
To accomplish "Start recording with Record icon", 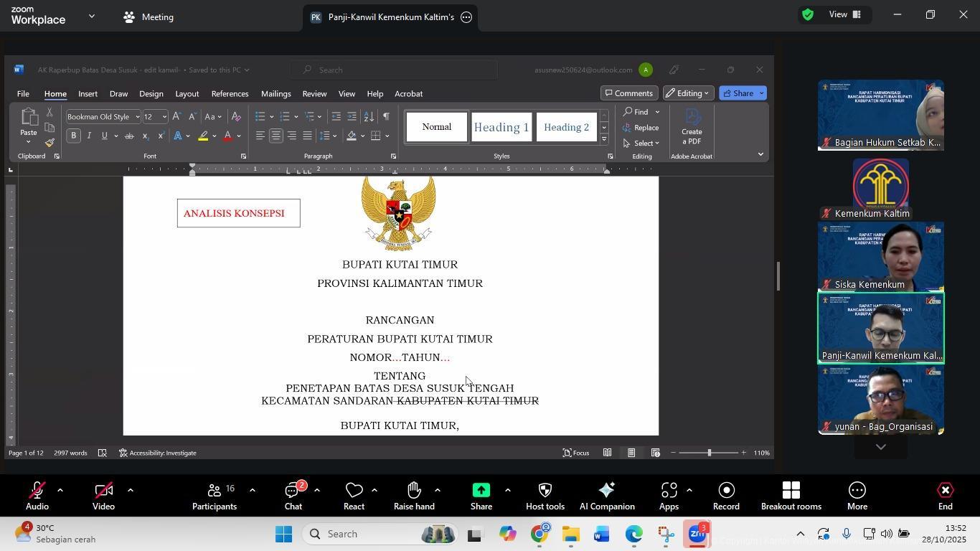I will [725, 494].
